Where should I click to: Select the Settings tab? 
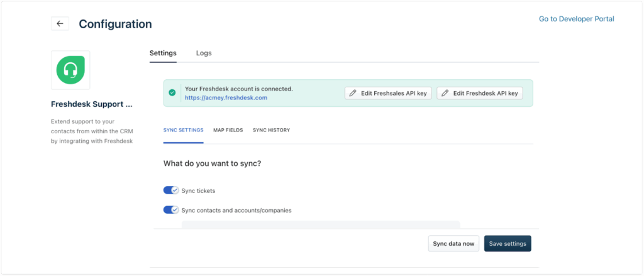tap(163, 53)
